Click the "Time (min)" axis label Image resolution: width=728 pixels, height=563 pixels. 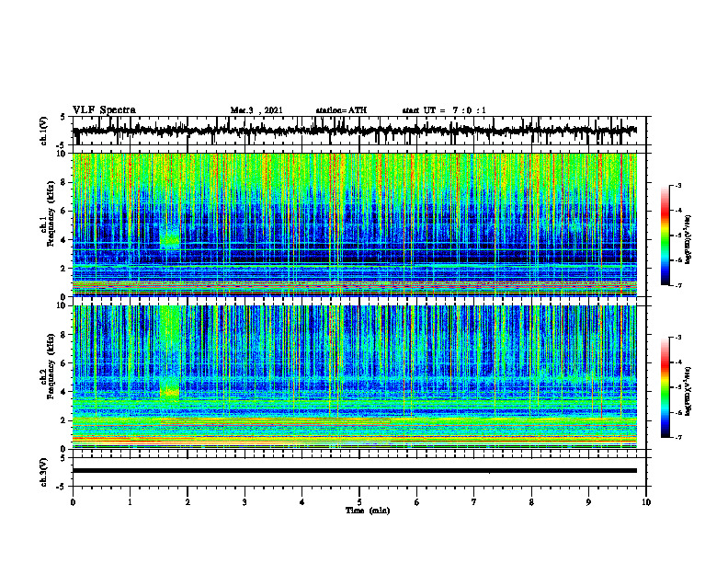click(x=368, y=511)
